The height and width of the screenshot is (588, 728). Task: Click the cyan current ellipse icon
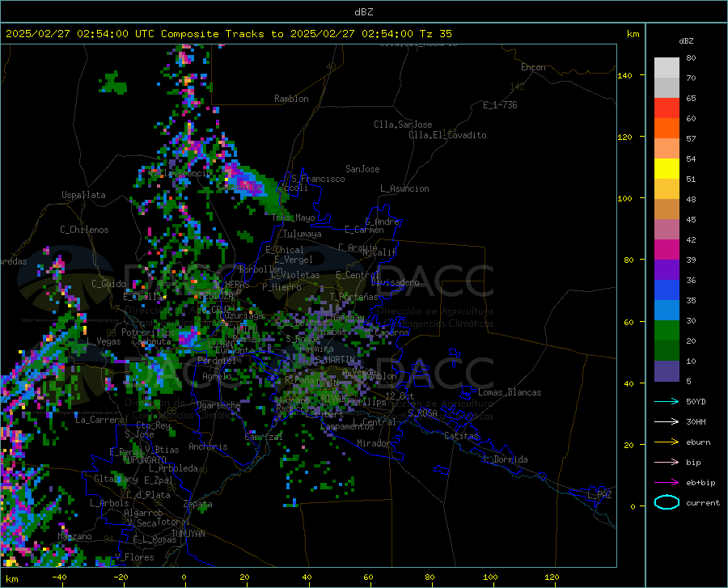pyautogui.click(x=667, y=502)
